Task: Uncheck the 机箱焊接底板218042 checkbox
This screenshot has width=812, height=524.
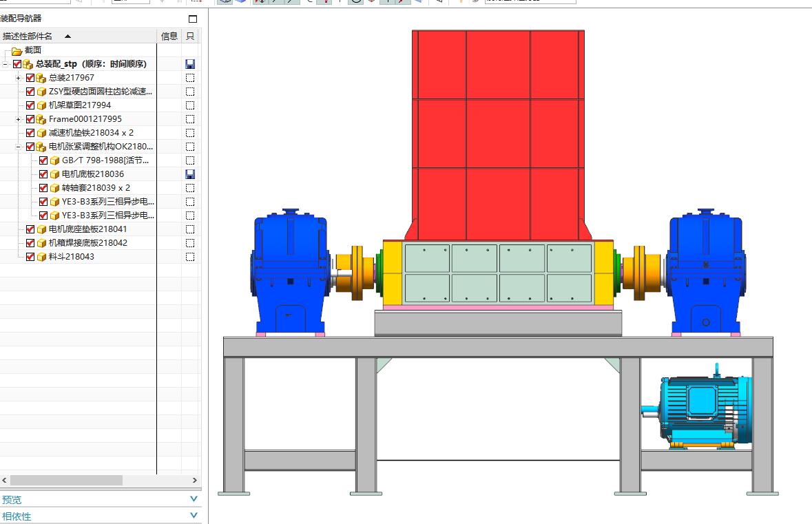Action: [30, 243]
